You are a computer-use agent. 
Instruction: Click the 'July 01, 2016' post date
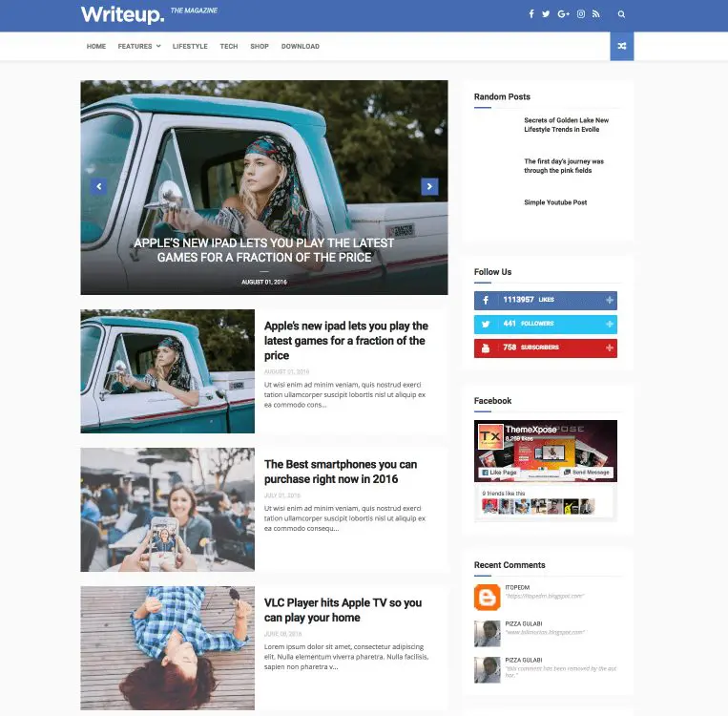click(282, 495)
